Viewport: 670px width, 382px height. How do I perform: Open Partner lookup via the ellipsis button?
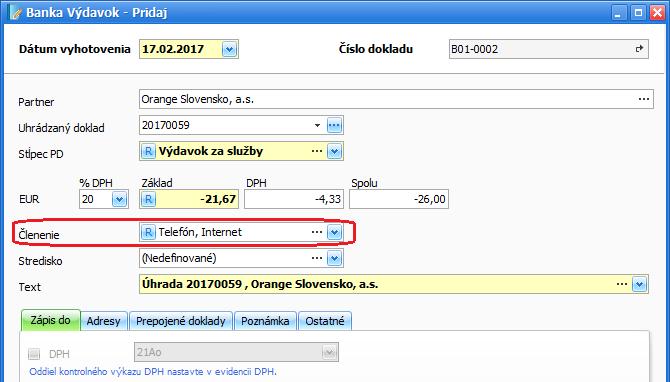coord(644,99)
